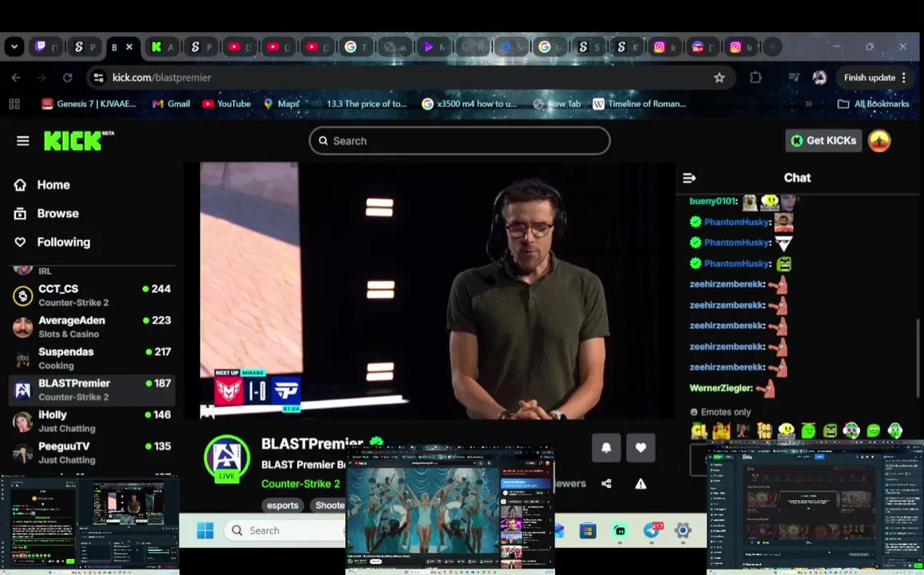
Task: Open Suspendas Cooking channel
Action: [x=91, y=359]
